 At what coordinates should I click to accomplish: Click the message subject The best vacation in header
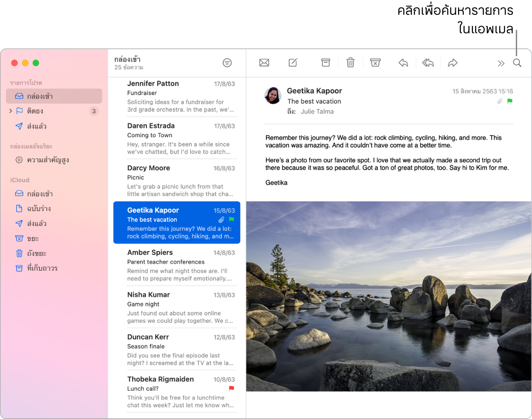[x=314, y=101]
